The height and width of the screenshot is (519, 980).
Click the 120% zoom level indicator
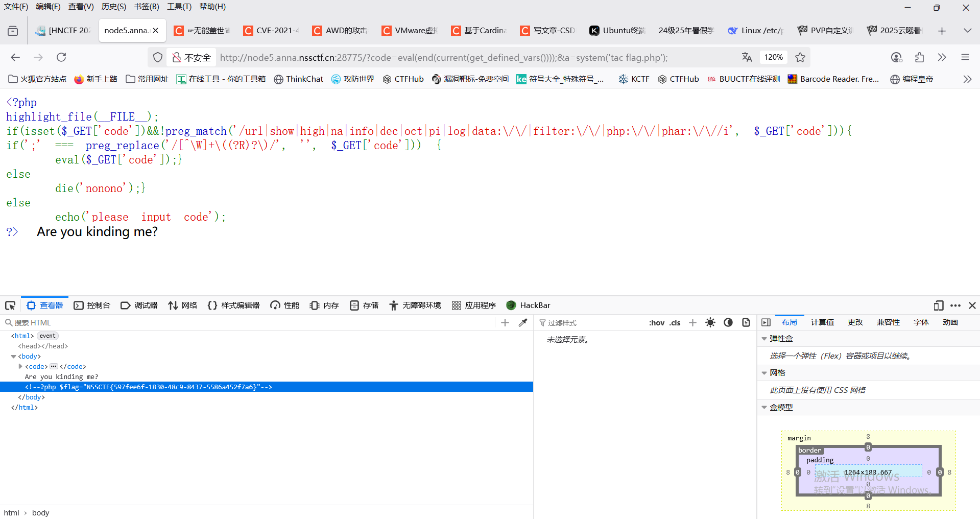[x=773, y=57]
